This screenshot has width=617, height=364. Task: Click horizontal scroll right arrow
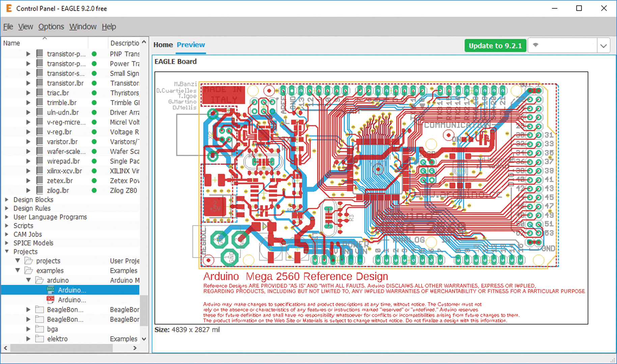(135, 348)
